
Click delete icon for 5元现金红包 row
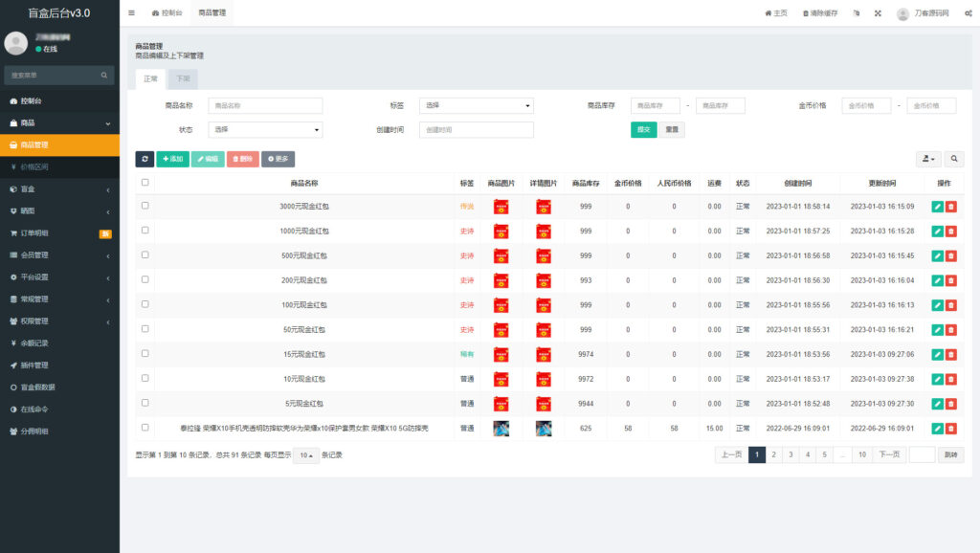click(951, 404)
